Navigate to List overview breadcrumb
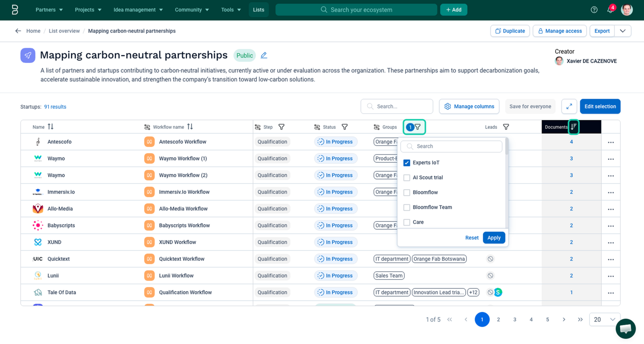This screenshot has width=644, height=344. coord(64,31)
